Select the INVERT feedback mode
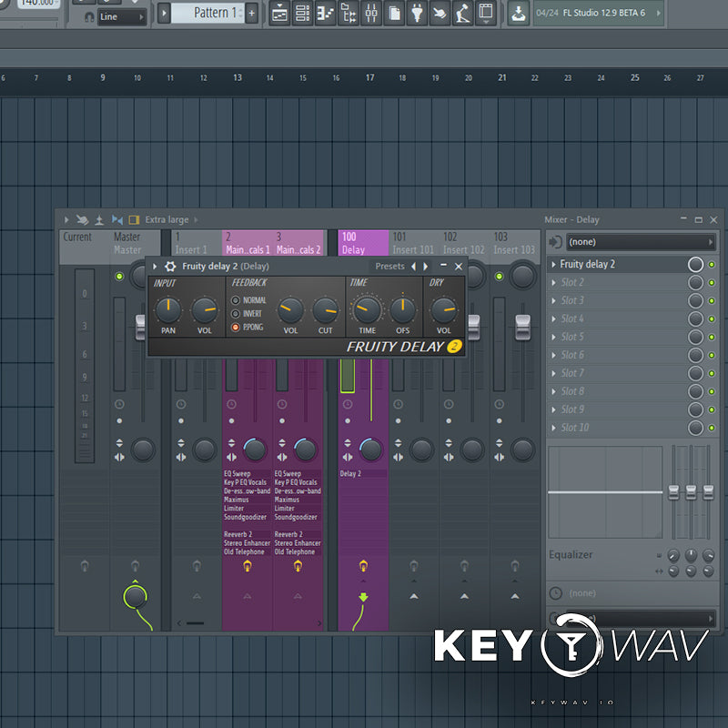 [236, 314]
